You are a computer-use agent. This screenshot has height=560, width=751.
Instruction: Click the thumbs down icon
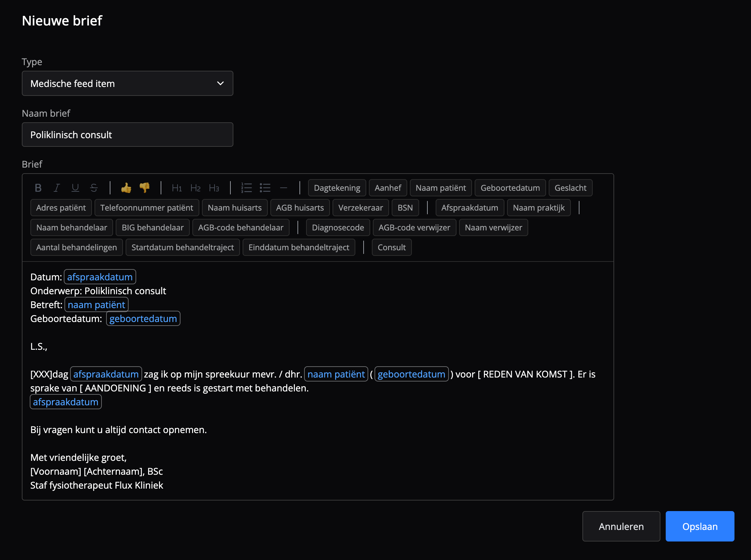click(x=145, y=188)
